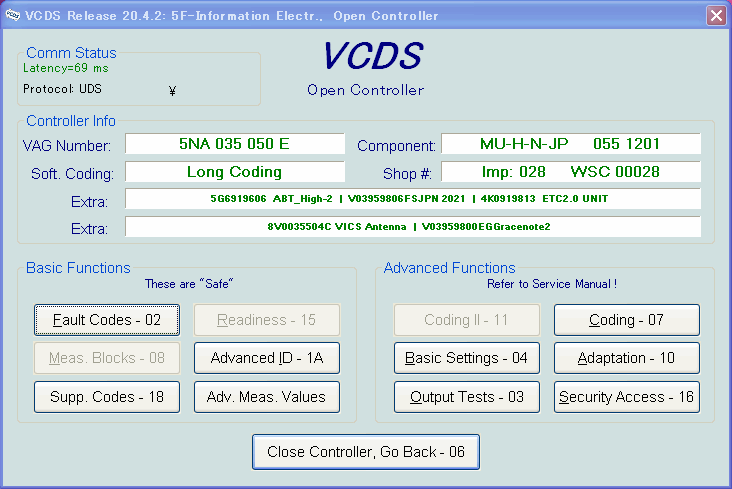The height and width of the screenshot is (489, 732).
Task: Click the Soft. Coding field Long Coding
Action: point(235,172)
